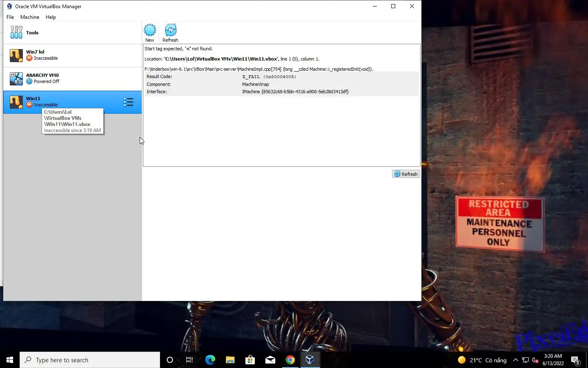Open Cortana from the taskbar
The height and width of the screenshot is (368, 588).
coord(170,360)
